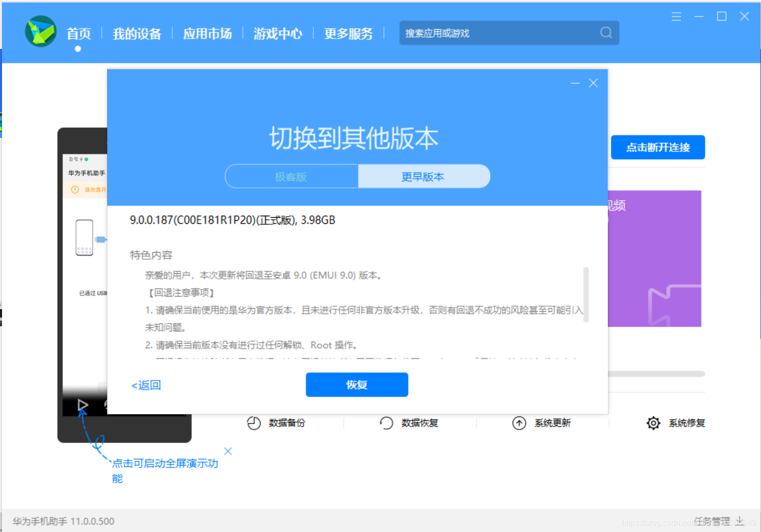The image size is (761, 532).
Task: Minimize the 切换到其他版本 dialog
Action: [575, 83]
